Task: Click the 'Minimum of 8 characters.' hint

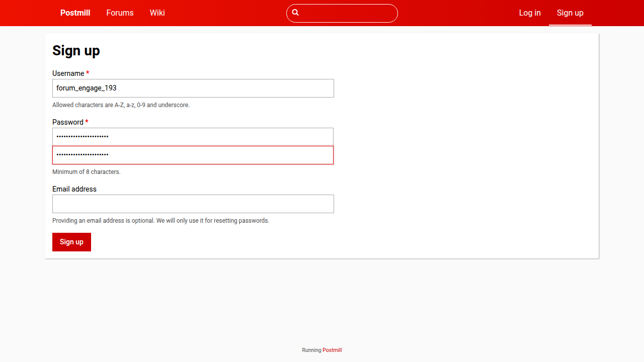Action: (x=87, y=172)
